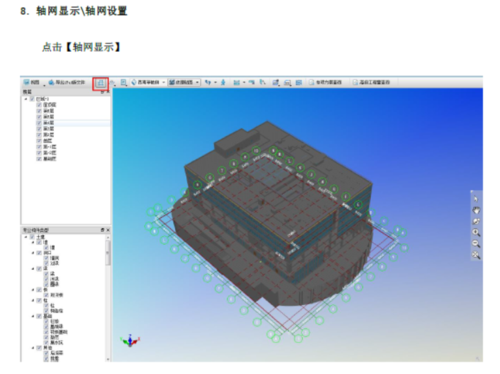Collapse the 梁 group expander
Screen dimensions: 500x374
(33, 268)
